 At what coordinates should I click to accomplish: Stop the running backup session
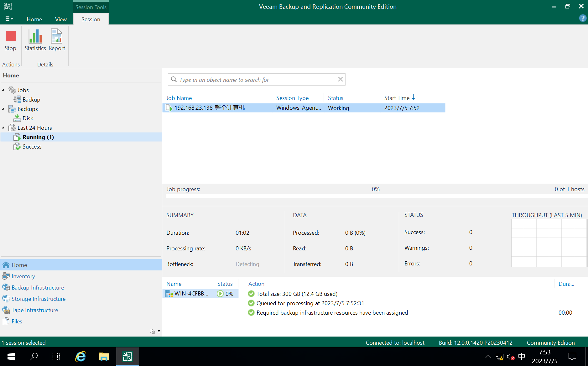click(10, 40)
